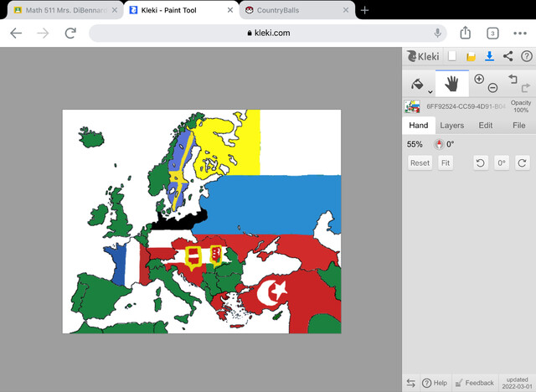The height and width of the screenshot is (392, 536).
Task: Open Help at the panel bottom
Action: [435, 383]
